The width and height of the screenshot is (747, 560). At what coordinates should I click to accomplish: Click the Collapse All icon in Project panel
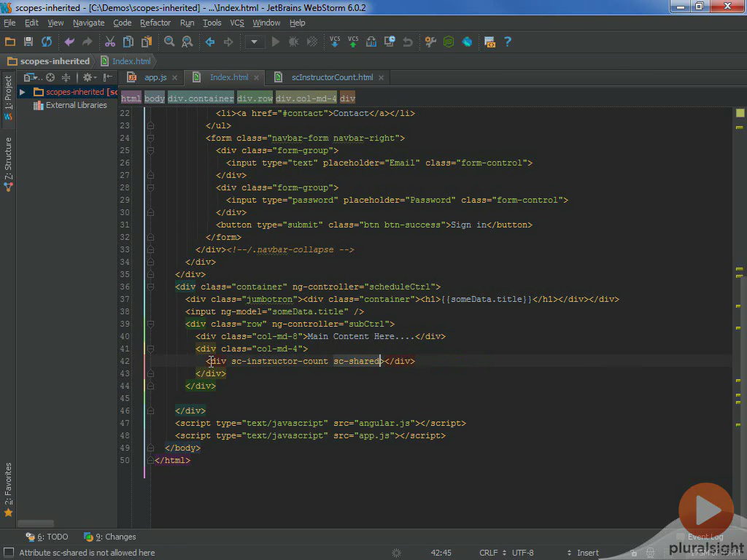[66, 77]
